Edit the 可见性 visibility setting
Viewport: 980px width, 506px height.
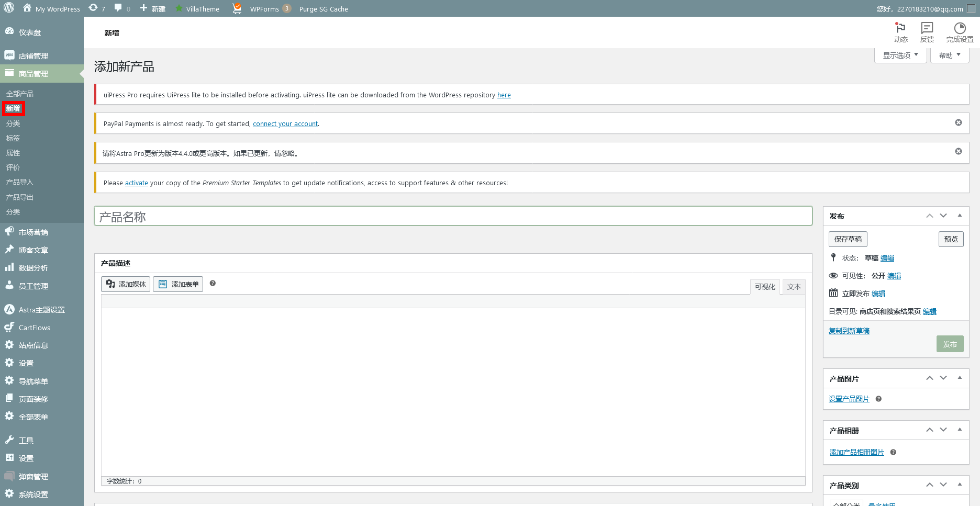pyautogui.click(x=894, y=276)
